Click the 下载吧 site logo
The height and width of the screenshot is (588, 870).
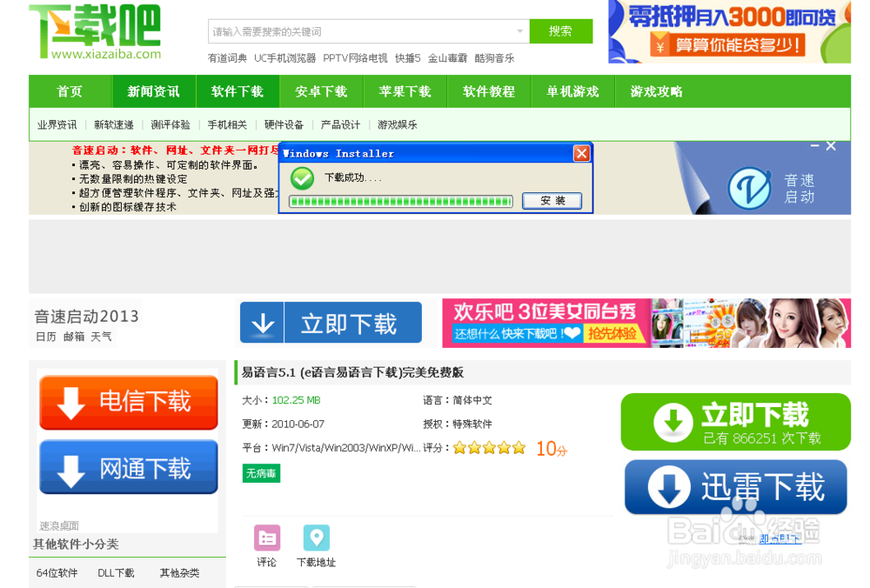tap(95, 31)
